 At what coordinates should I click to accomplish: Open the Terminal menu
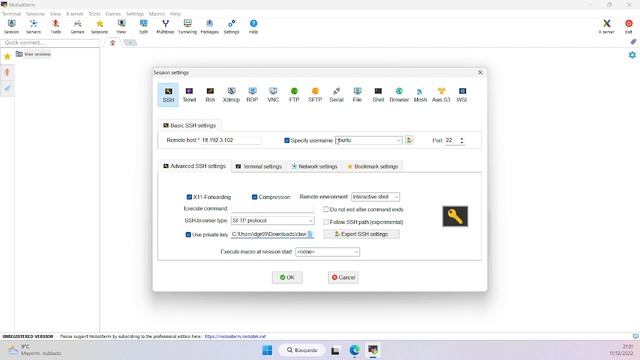[x=11, y=13]
